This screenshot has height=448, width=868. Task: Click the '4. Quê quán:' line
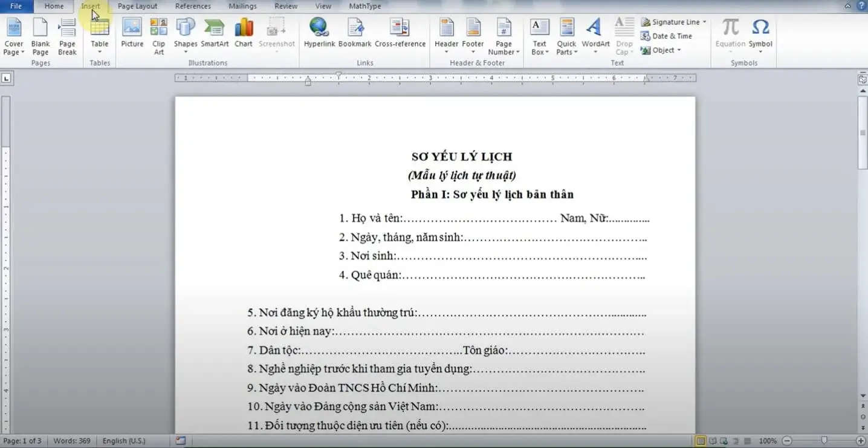pos(491,275)
